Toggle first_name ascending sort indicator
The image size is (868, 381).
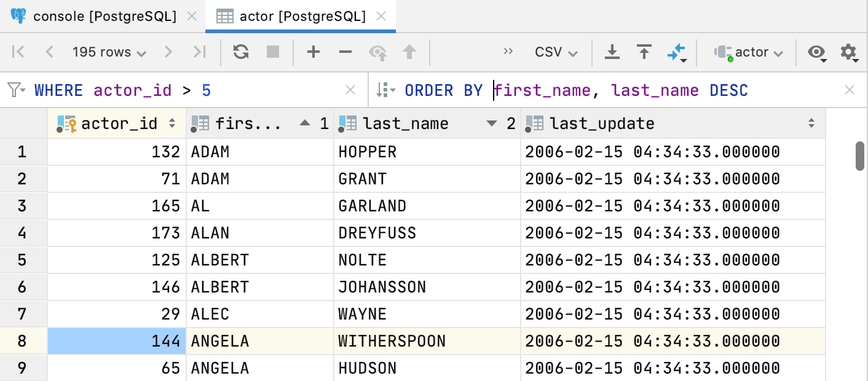coord(306,123)
